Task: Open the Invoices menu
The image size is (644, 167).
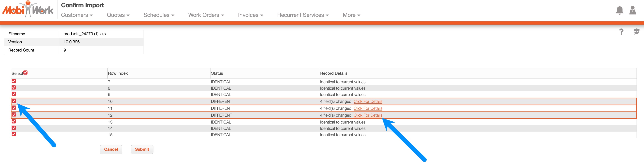Action: [250, 15]
